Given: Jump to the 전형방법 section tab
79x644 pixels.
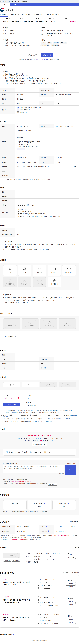Looking at the screenshot, I should tap(66, 19).
